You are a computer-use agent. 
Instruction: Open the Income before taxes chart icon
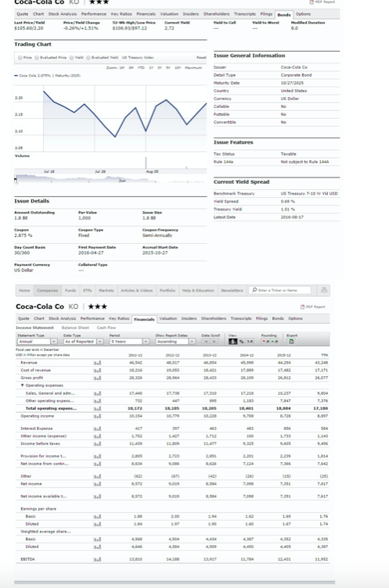[x=98, y=443]
